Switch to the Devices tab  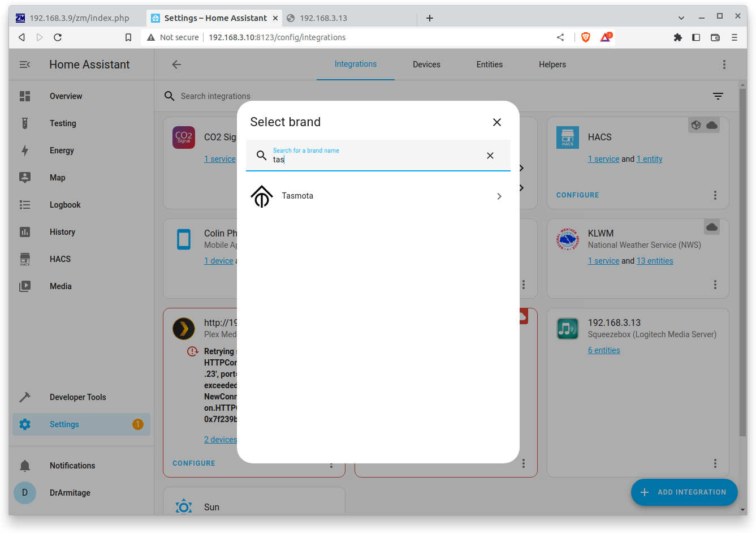coord(426,65)
